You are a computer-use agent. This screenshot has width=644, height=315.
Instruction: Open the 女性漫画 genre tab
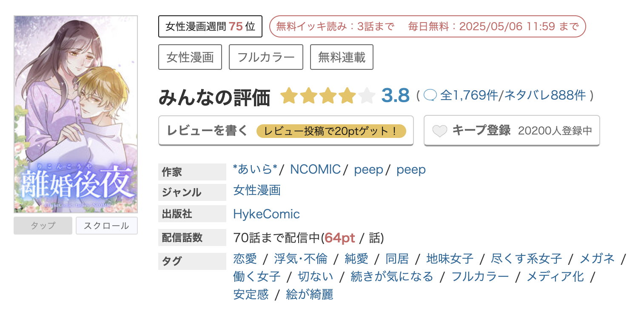coord(190,57)
